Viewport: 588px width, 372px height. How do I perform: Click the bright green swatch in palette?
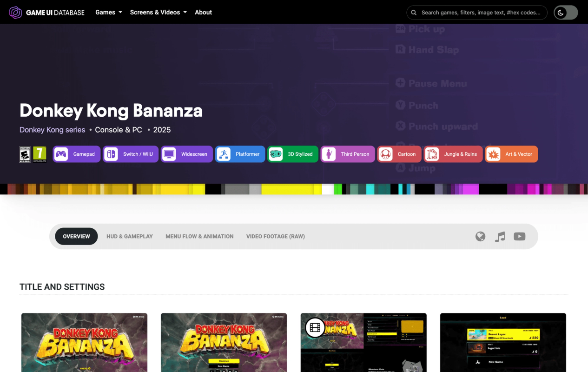click(x=338, y=189)
